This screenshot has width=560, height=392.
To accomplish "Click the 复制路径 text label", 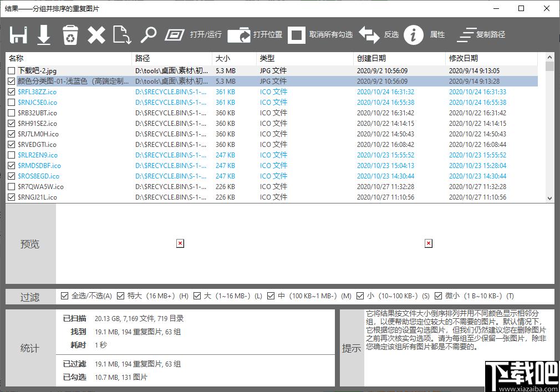I will tap(491, 34).
